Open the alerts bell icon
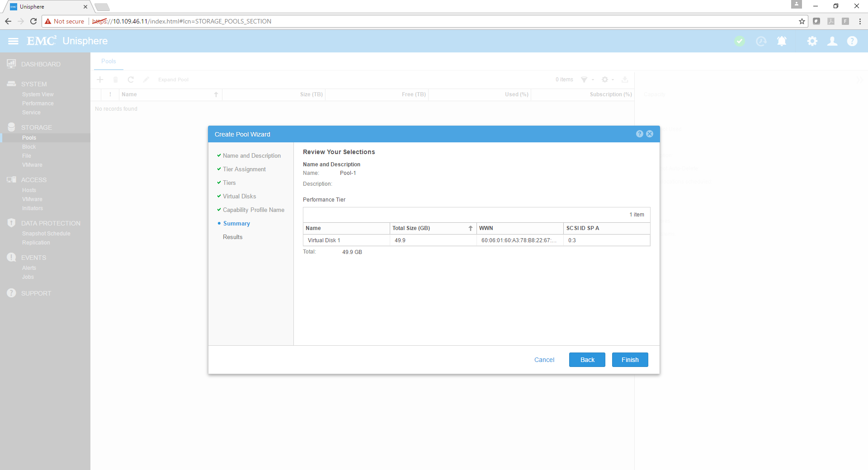The image size is (868, 470). tap(781, 41)
